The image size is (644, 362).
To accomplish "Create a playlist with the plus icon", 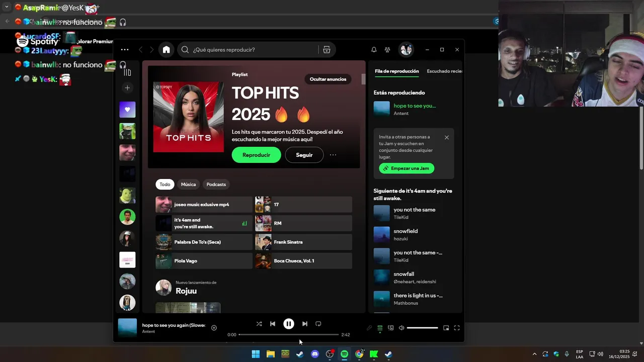I will 127,88.
